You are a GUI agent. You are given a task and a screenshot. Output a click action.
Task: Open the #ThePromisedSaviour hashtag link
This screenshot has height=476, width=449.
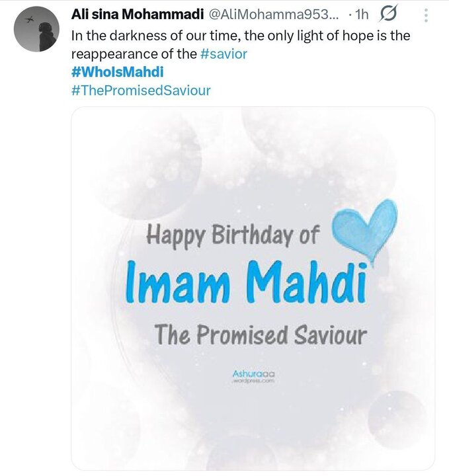click(x=140, y=91)
